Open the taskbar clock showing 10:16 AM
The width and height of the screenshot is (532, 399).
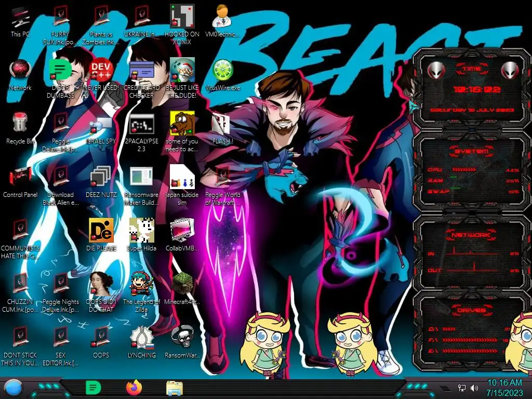(505, 388)
